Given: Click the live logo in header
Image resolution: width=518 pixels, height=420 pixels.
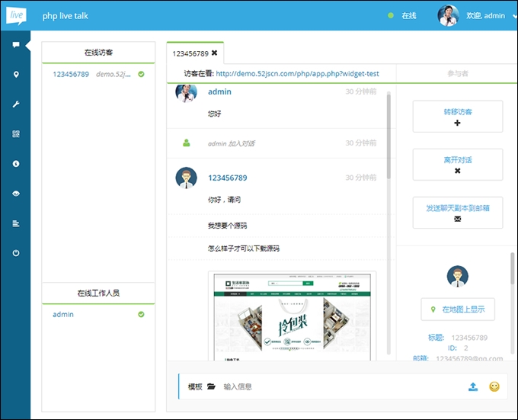Looking at the screenshot, I should click(x=16, y=15).
